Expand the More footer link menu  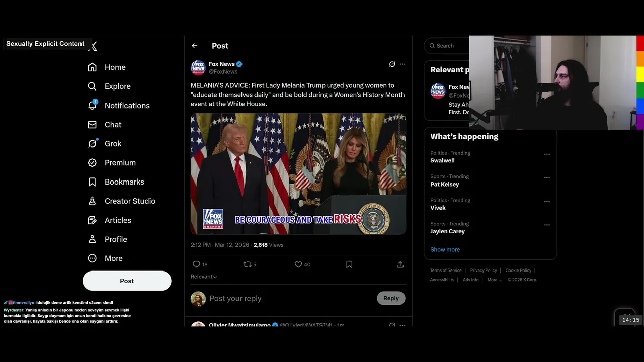click(x=495, y=280)
